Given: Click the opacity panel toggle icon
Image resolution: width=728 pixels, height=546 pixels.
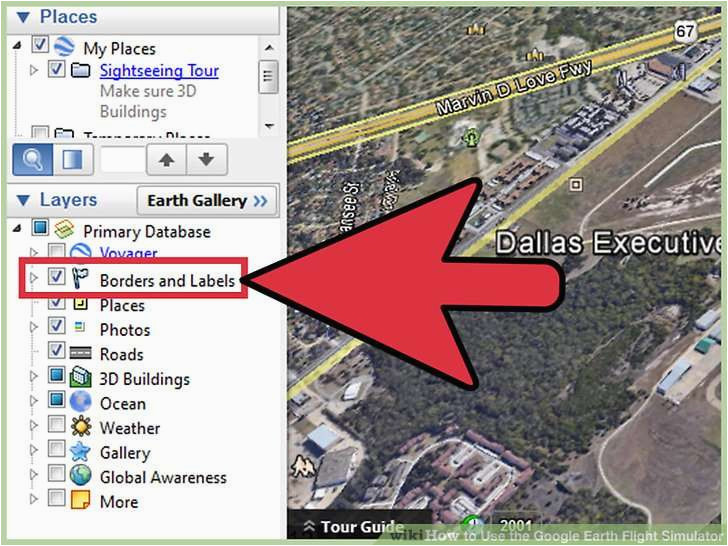Looking at the screenshot, I should tap(73, 159).
